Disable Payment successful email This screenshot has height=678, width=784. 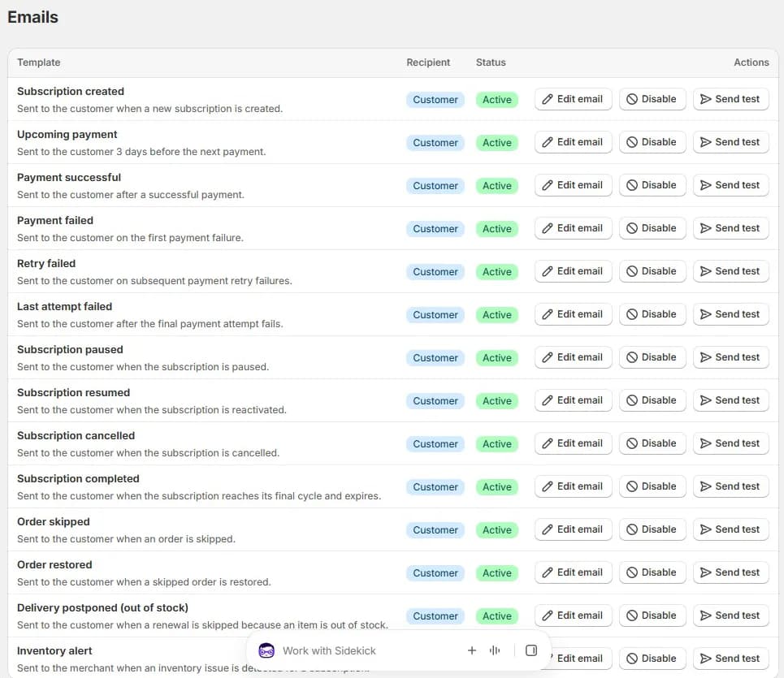pyautogui.click(x=652, y=185)
